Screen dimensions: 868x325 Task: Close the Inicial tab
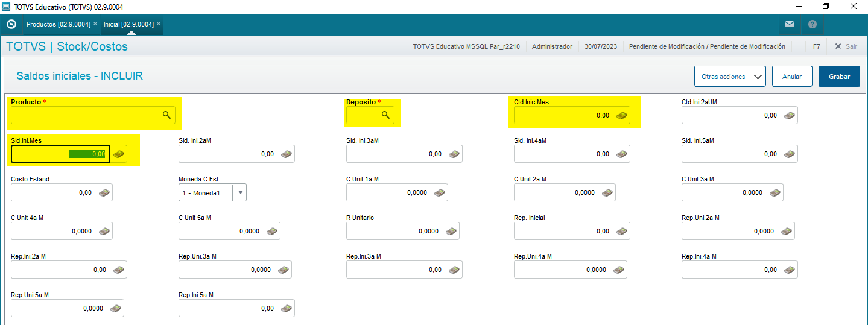pyautogui.click(x=159, y=24)
